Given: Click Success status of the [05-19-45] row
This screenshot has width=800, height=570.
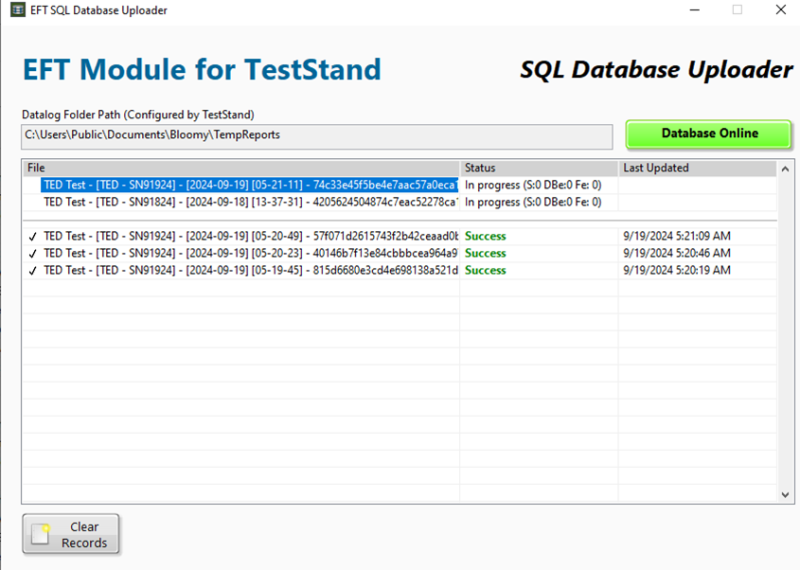Looking at the screenshot, I should [485, 270].
